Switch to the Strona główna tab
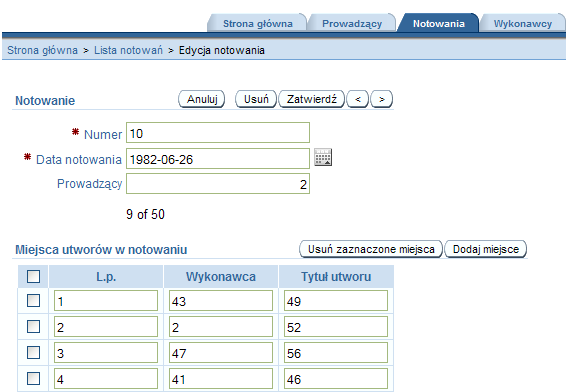 (x=258, y=24)
